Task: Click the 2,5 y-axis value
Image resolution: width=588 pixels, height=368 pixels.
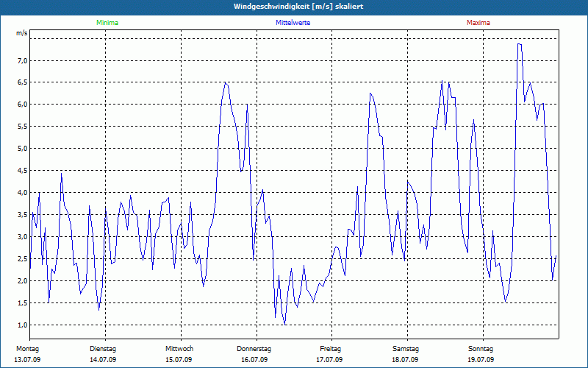Action: tap(23, 259)
